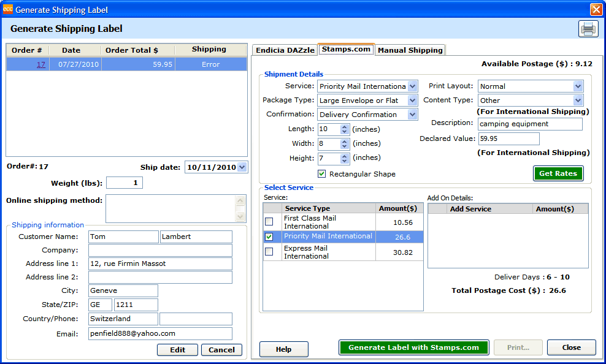Click the '30.82' amount cell
Screen dimensions: 606x364
[x=399, y=252]
